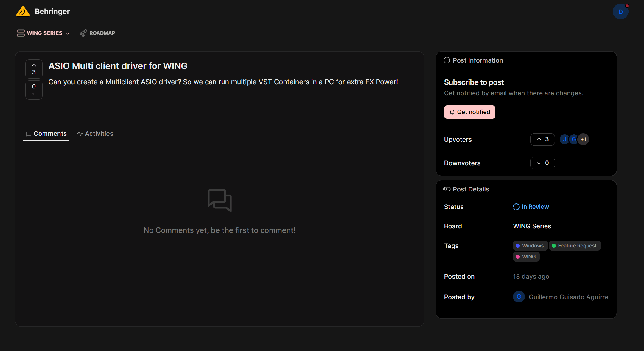Select the Feature Request tag
The width and height of the screenshot is (644, 351).
[x=575, y=246]
